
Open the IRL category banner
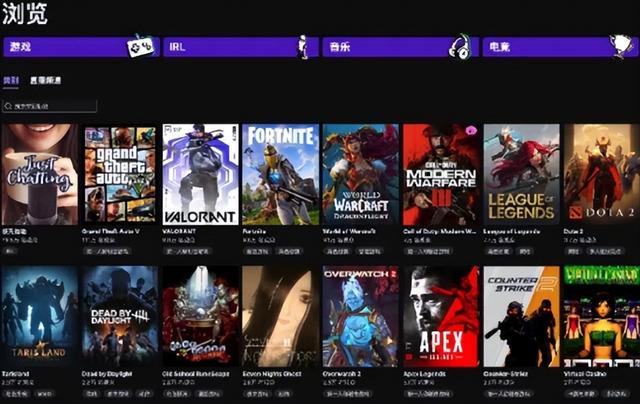tap(241, 47)
